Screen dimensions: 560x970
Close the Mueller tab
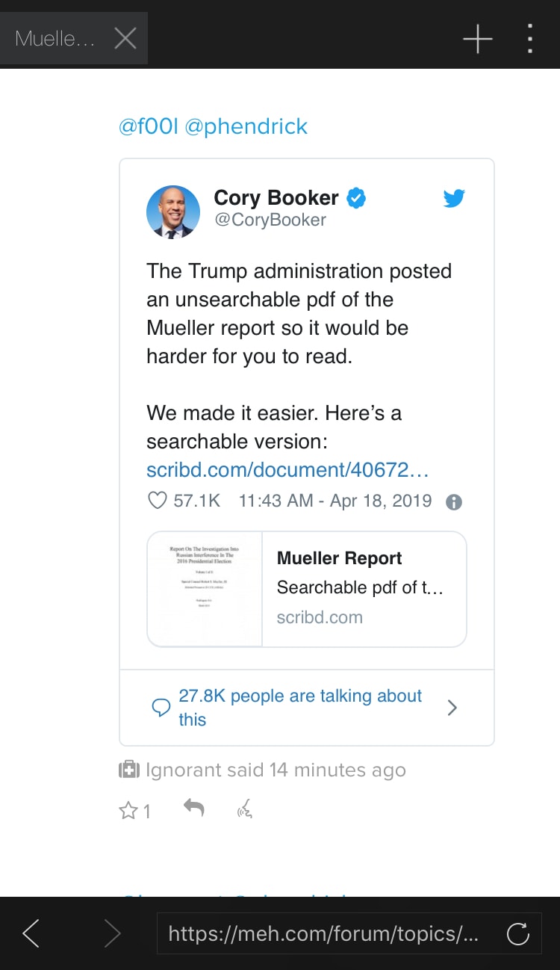coord(125,38)
